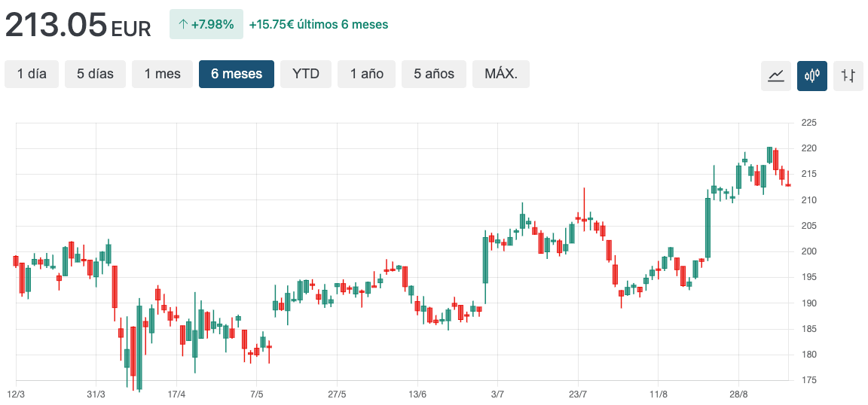Viewport: 868px width, 405px height.
Task: Switch to YTD range
Action: [306, 74]
